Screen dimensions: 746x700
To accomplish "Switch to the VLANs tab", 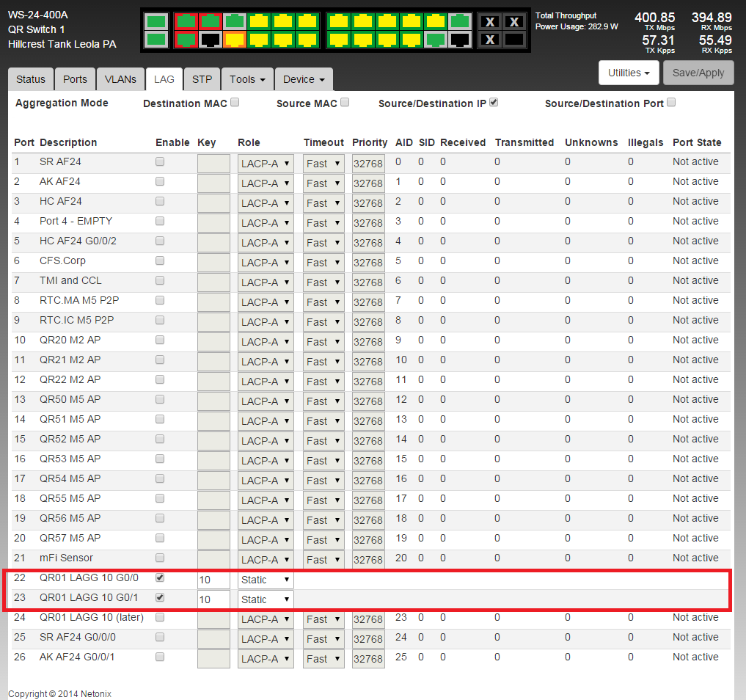I will point(120,79).
